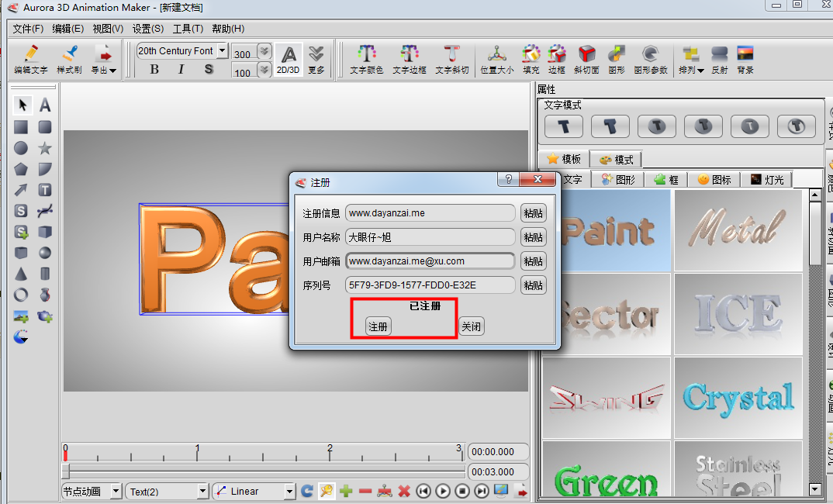The width and height of the screenshot is (833, 504).
Task: Open the 节点动画 animation type dropdown
Action: (x=116, y=492)
